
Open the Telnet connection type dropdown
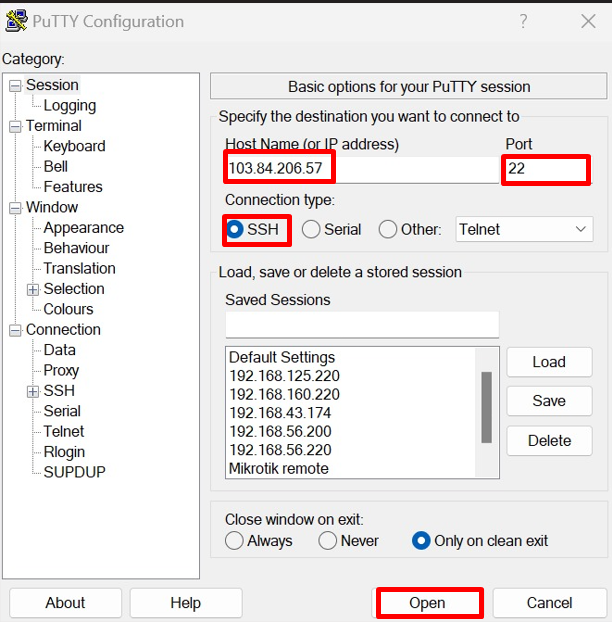524,229
